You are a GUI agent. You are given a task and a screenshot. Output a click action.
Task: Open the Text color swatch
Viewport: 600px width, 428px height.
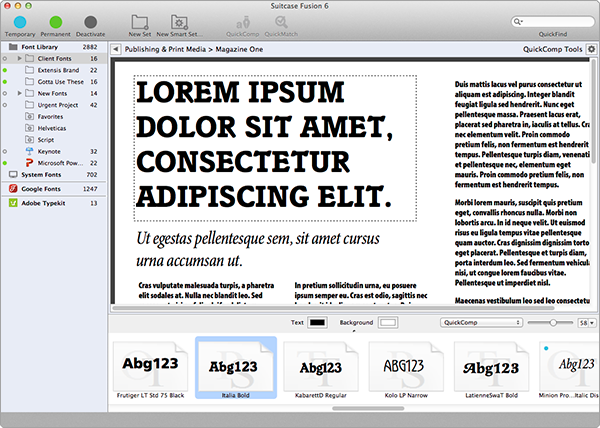pos(317,322)
